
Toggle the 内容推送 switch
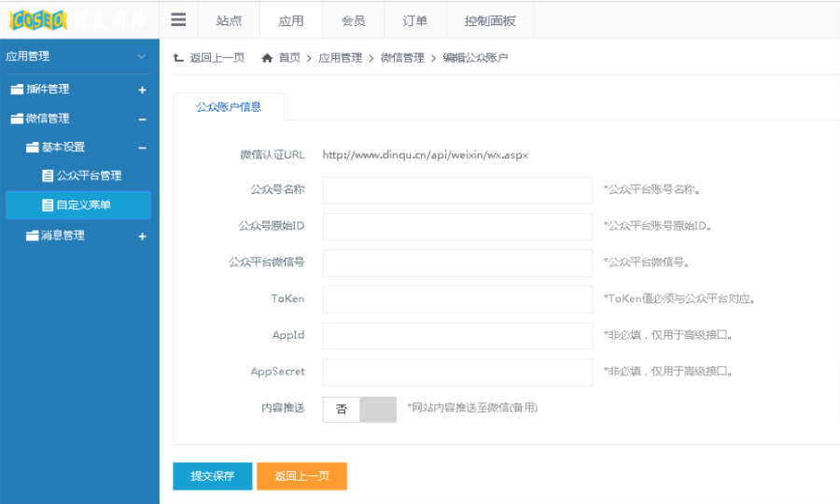(x=359, y=409)
